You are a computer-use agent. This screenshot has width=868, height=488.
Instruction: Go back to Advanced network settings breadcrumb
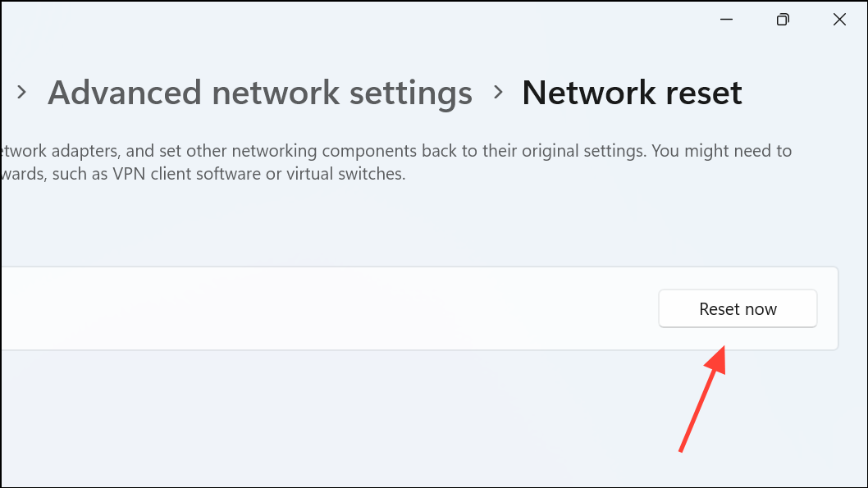pos(259,93)
